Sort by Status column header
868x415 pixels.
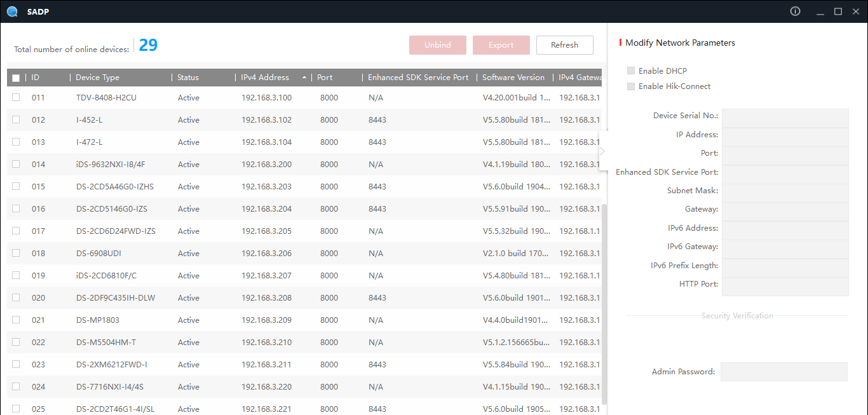[188, 78]
